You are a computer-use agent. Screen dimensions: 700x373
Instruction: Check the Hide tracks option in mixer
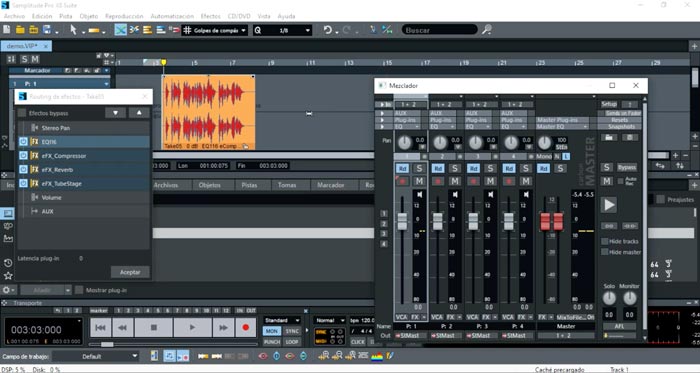pos(605,241)
